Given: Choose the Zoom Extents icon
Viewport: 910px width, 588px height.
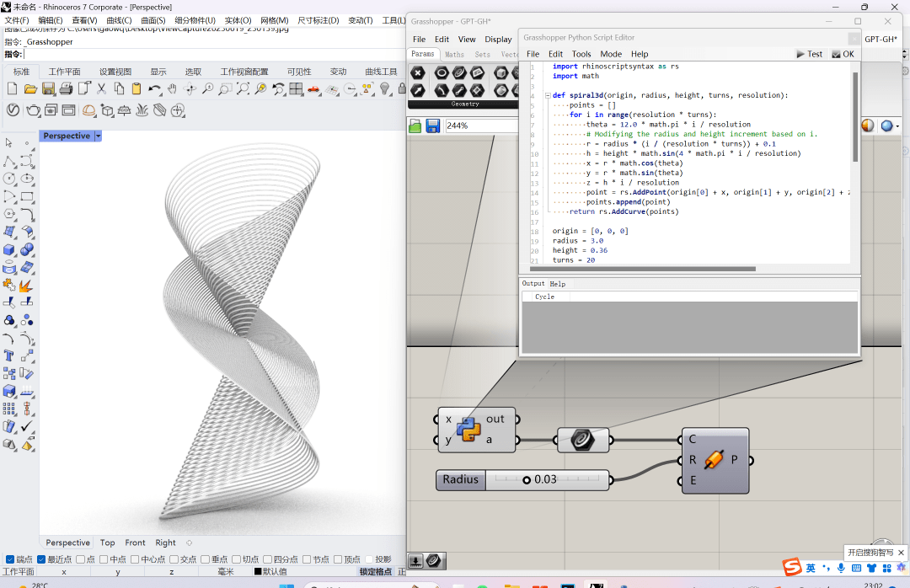Looking at the screenshot, I should click(x=244, y=88).
